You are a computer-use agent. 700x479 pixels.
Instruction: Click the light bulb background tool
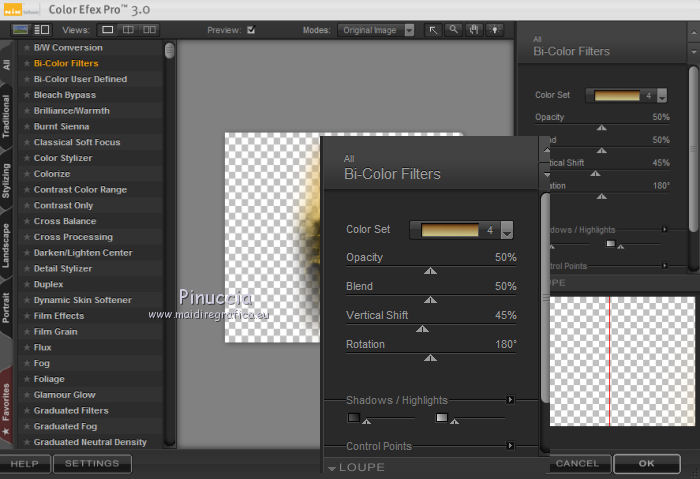[495, 30]
